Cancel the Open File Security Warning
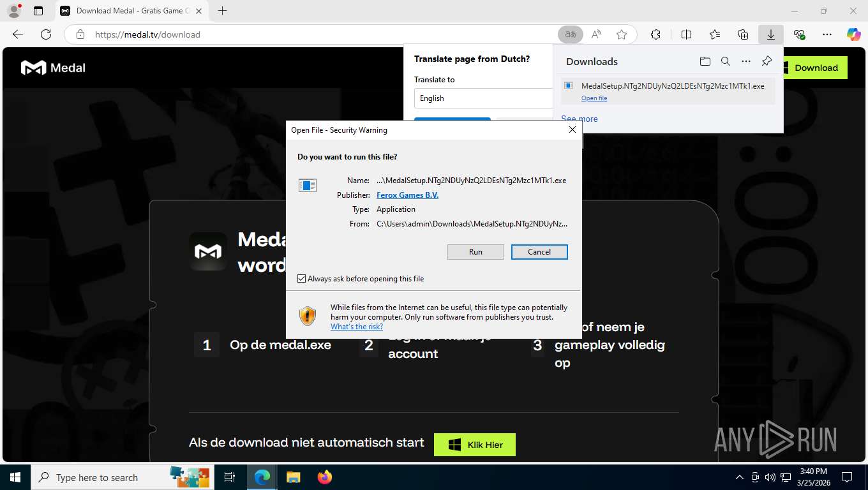Viewport: 868px width, 490px height. coord(539,252)
